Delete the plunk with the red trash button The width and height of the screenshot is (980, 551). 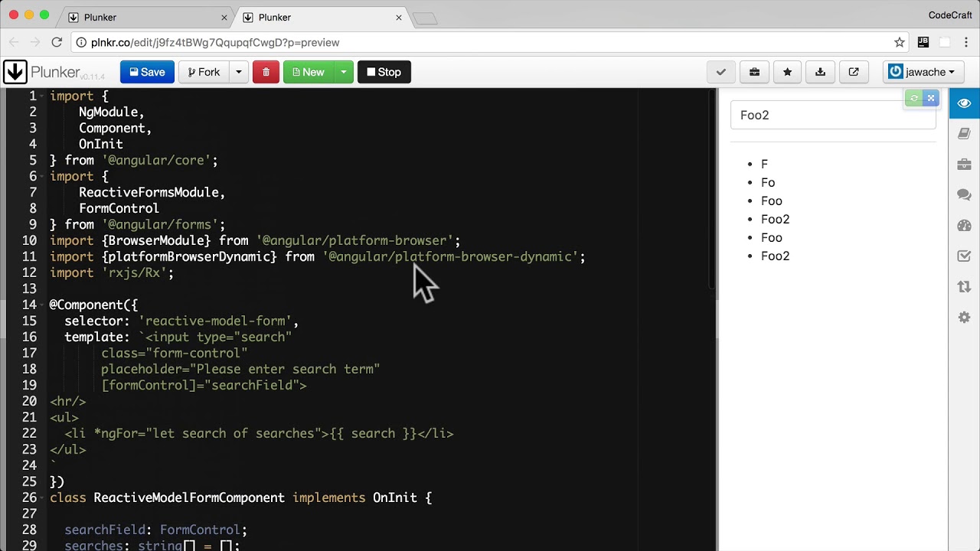(x=266, y=72)
